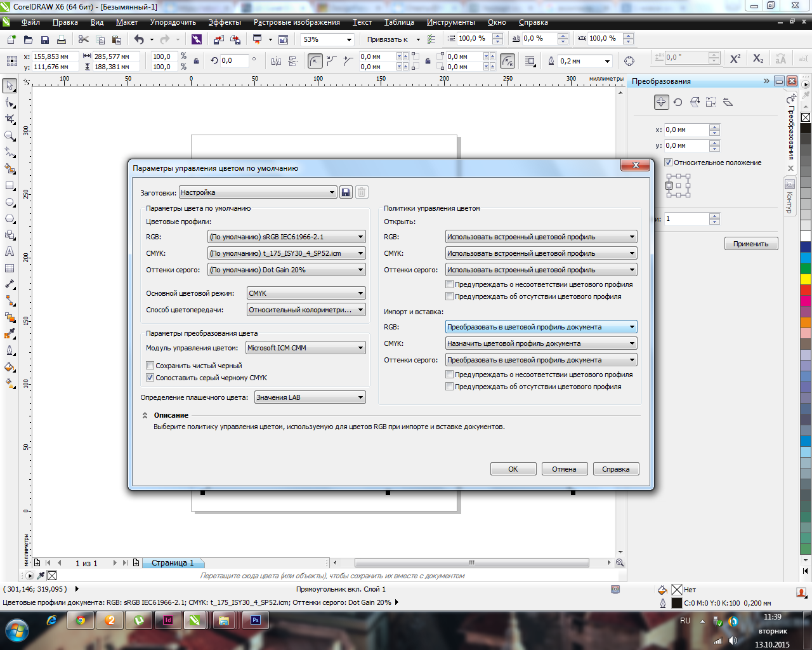
Task: Click the Undo arrow icon
Action: (139, 39)
